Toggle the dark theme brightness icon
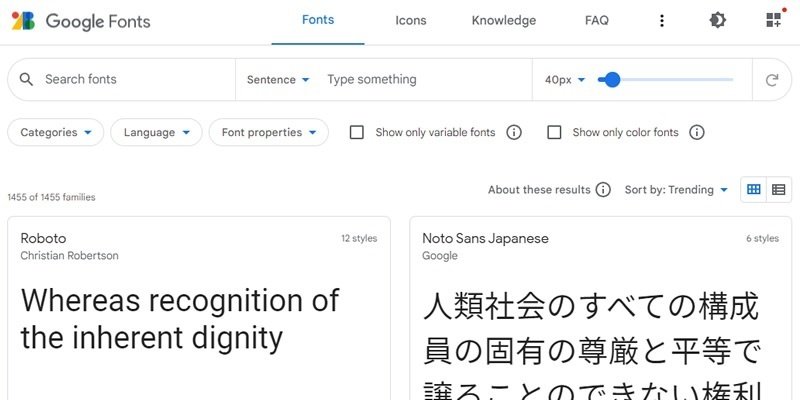800x400 pixels. click(717, 20)
